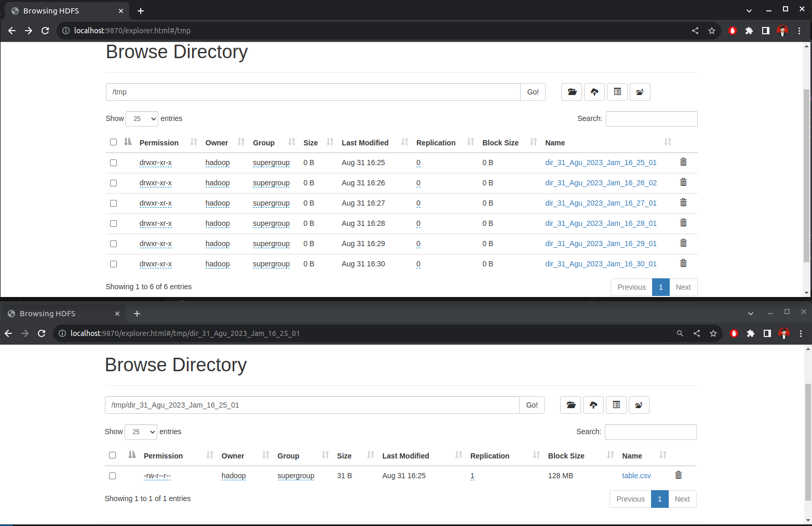The height and width of the screenshot is (526, 812).
Task: Click the open-folder icon button in the table.csv window
Action: pyautogui.click(x=571, y=405)
